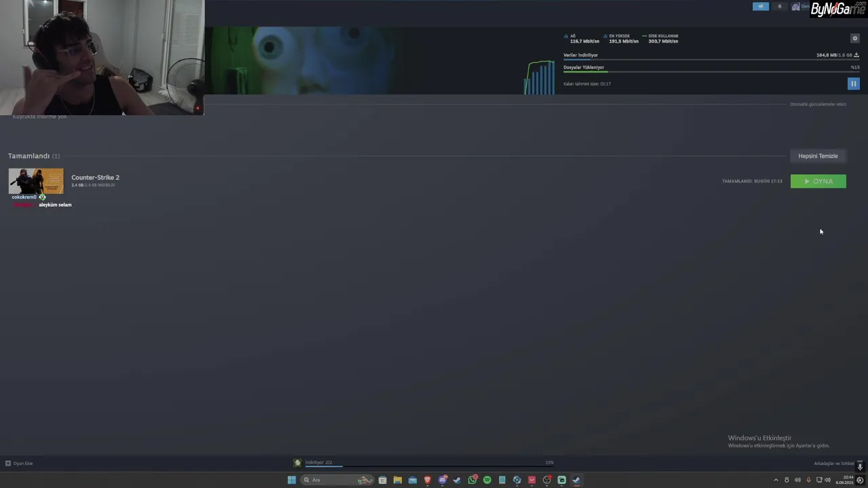Viewport: 868px width, 488px height.
Task: Click the taskbar Ara search box
Action: coord(338,480)
